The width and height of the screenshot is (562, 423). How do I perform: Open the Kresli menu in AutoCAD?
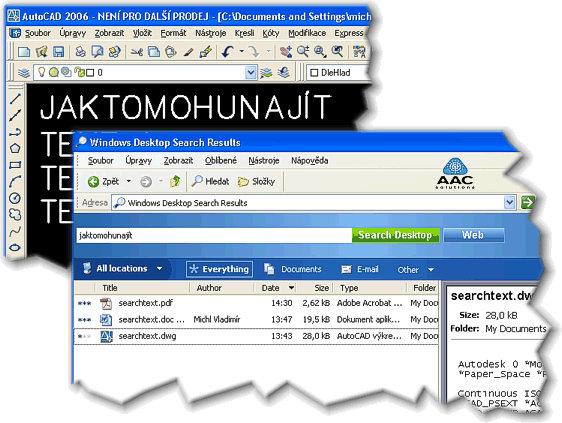tap(244, 33)
